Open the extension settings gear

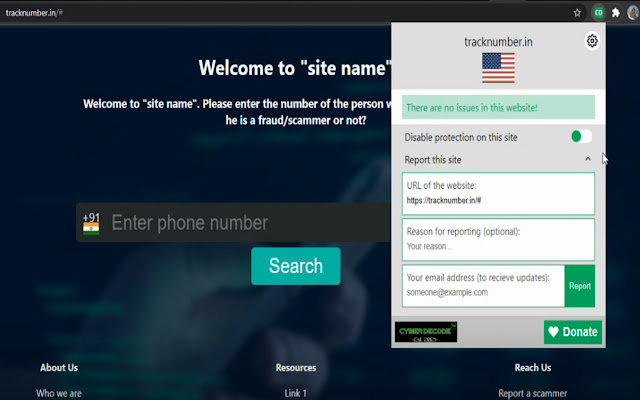point(592,41)
